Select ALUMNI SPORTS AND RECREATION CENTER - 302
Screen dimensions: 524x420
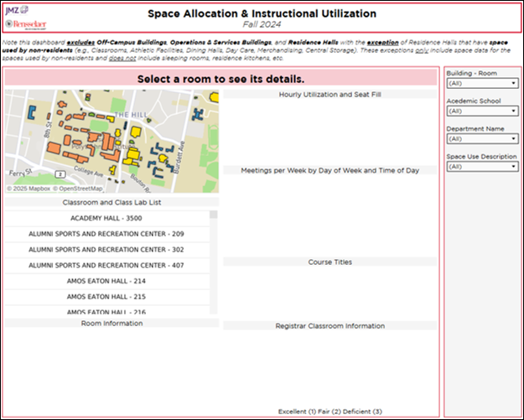(106, 250)
